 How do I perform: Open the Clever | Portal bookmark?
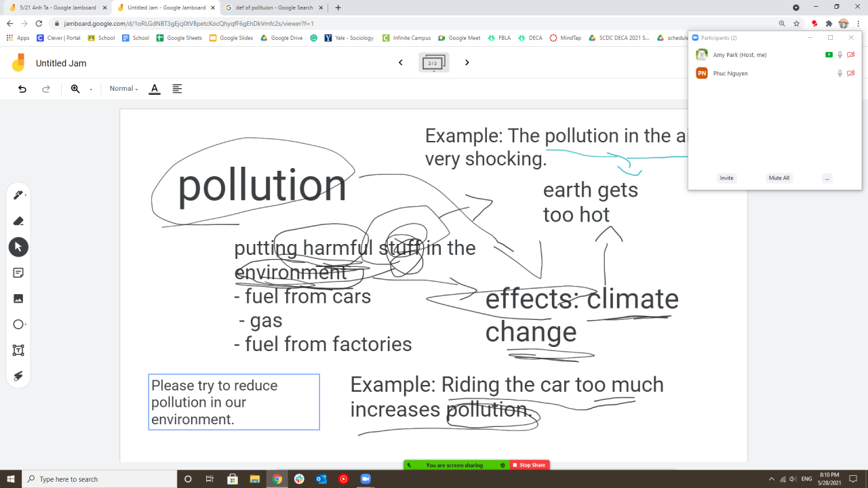pyautogui.click(x=58, y=38)
